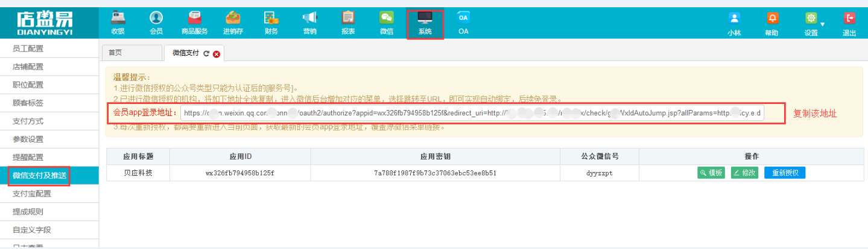Open the 微信 WeChat module
Screen dimensions: 868x249
387,24
